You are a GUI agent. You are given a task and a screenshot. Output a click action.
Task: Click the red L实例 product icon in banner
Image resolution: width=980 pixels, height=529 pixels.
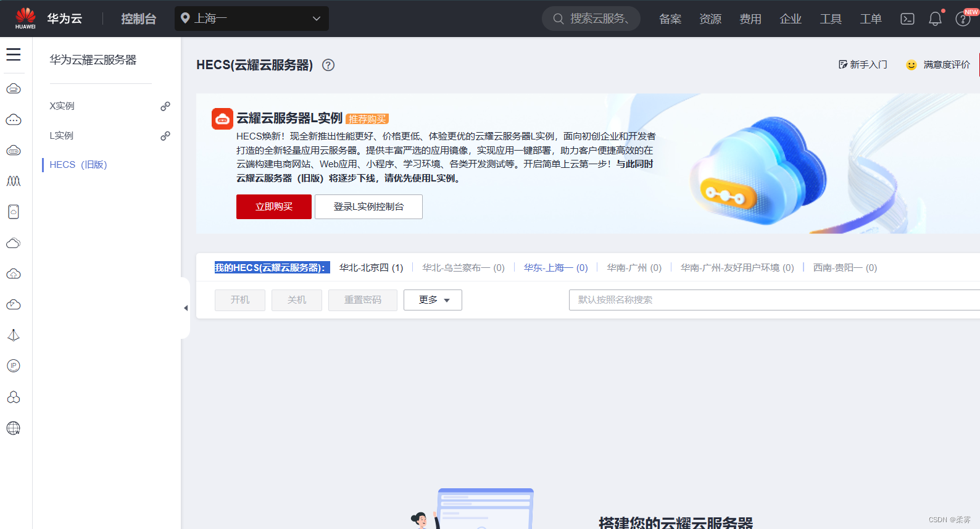tap(222, 119)
